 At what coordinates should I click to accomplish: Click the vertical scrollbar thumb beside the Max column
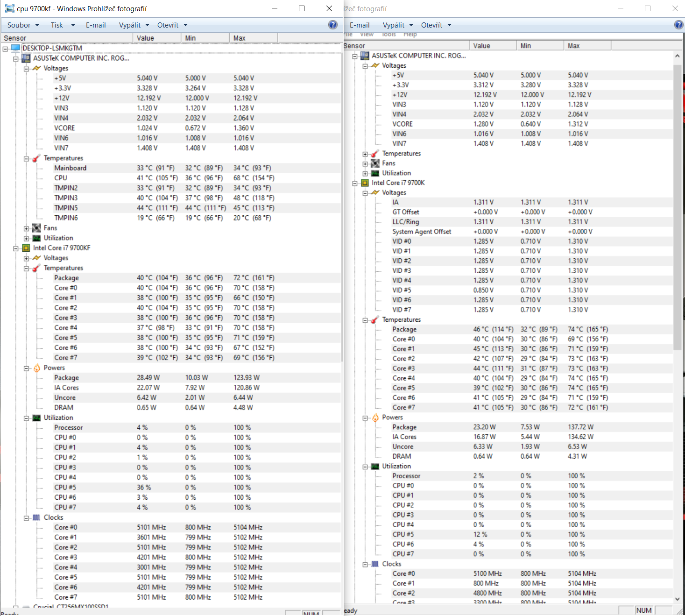coord(677,207)
